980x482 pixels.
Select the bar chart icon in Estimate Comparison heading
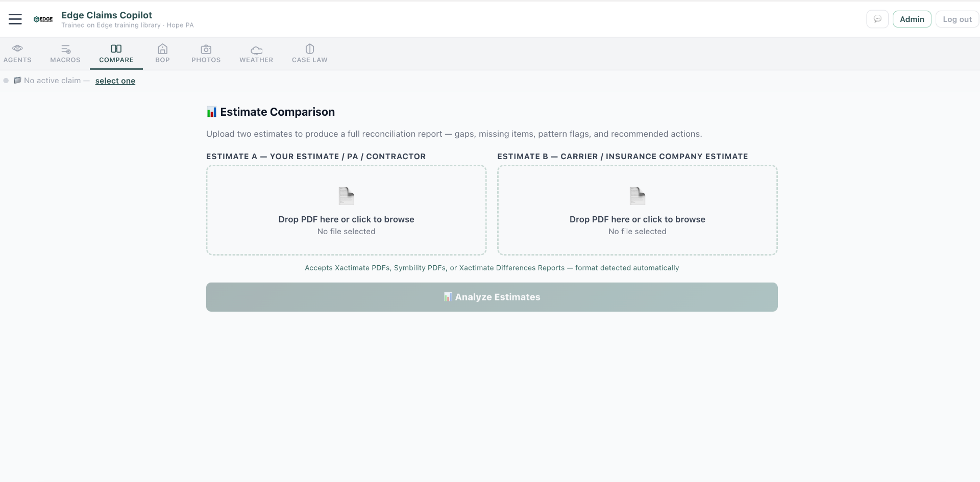point(212,112)
